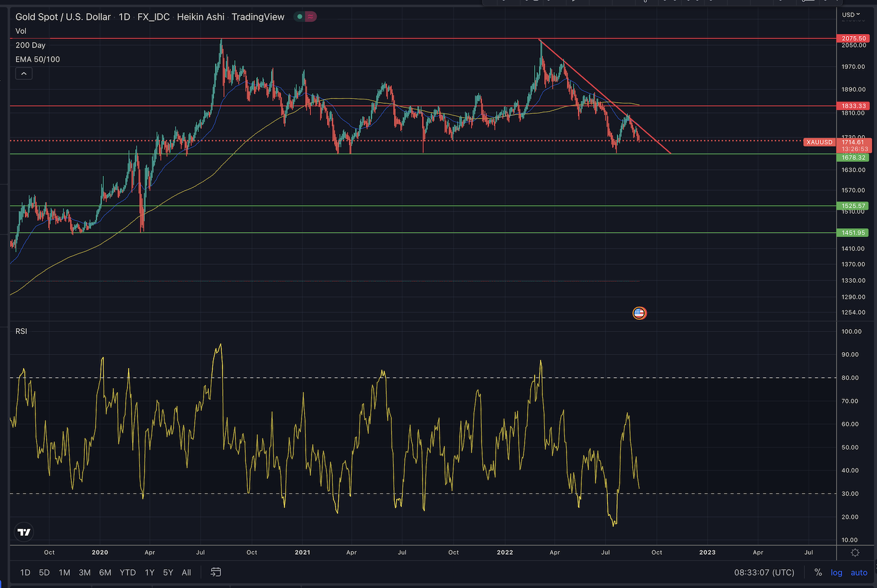Viewport: 877px width, 588px height.
Task: Click the pink data-mode wave icon
Action: click(310, 17)
